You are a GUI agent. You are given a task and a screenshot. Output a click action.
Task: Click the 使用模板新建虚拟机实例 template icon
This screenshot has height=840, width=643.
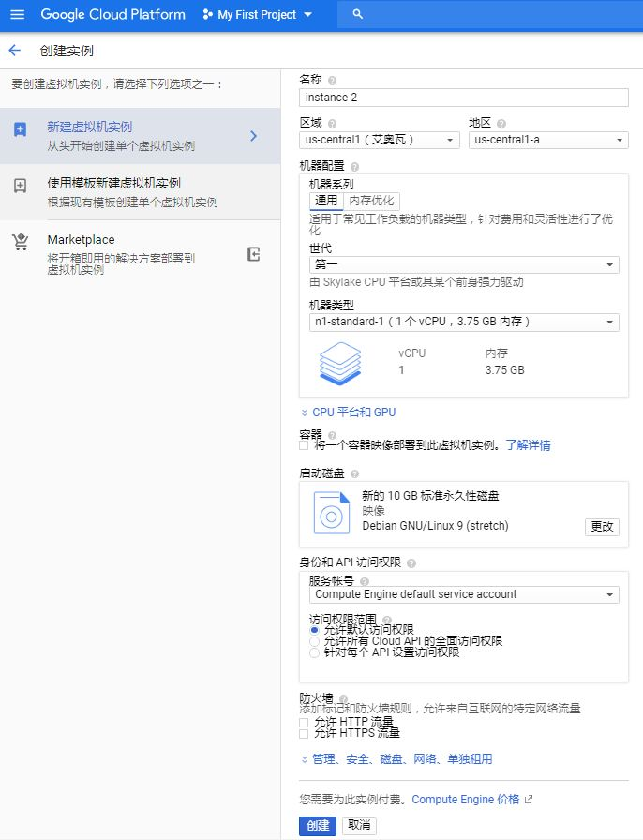20,186
